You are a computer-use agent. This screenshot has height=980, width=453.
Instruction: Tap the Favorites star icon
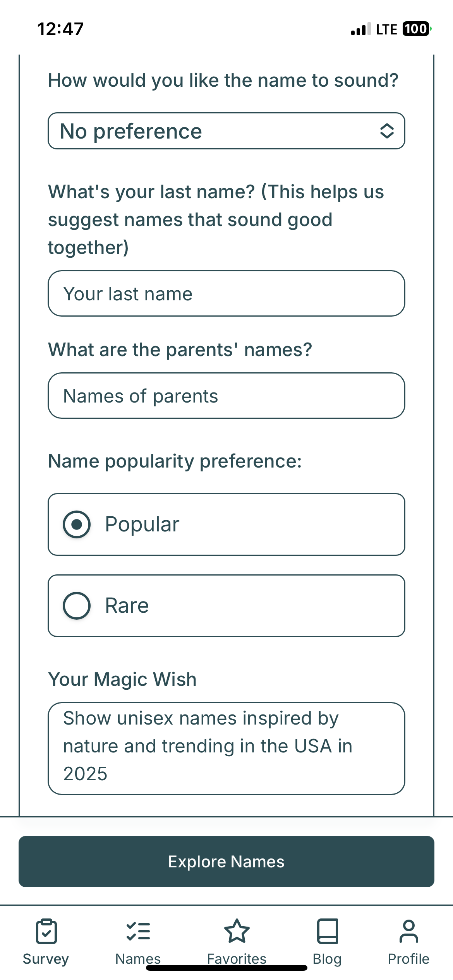click(x=237, y=931)
